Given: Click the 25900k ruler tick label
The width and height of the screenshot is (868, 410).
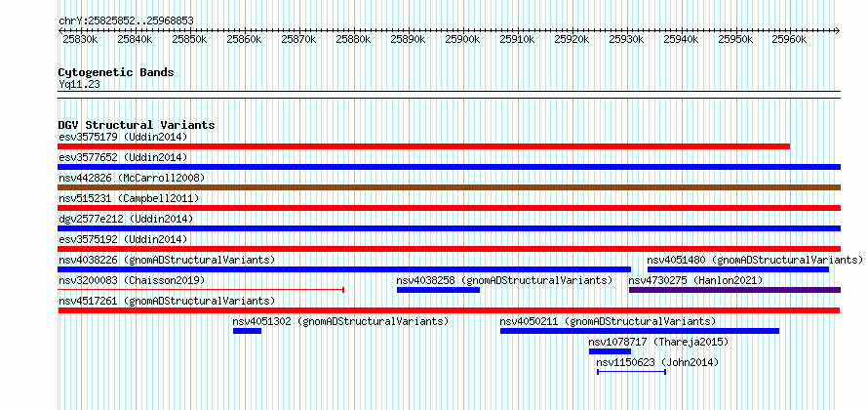Looking at the screenshot, I should click(x=463, y=39).
